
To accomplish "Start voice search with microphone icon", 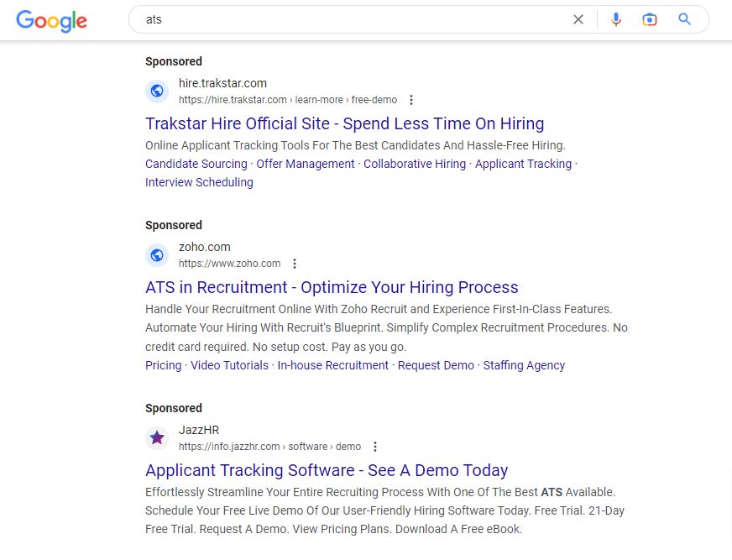I will [x=616, y=19].
